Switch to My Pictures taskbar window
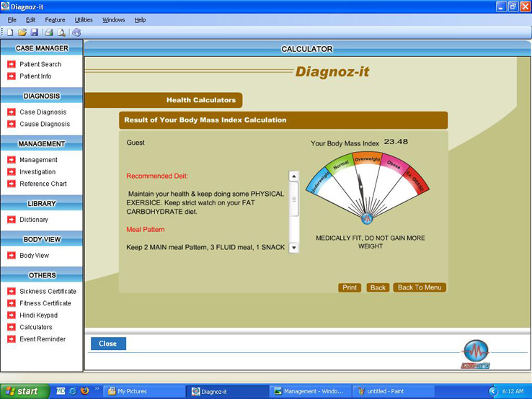532x399 pixels. tap(143, 391)
